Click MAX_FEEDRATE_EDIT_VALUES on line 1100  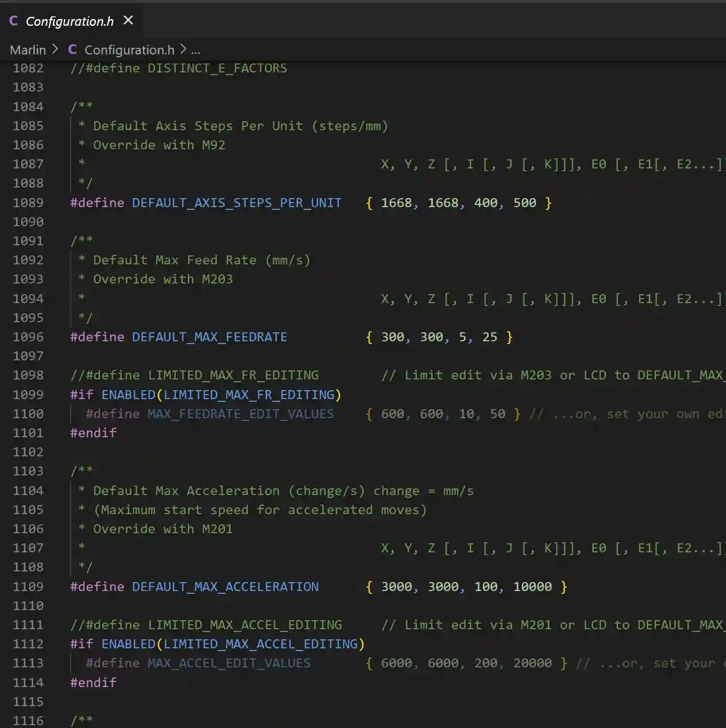click(x=240, y=414)
